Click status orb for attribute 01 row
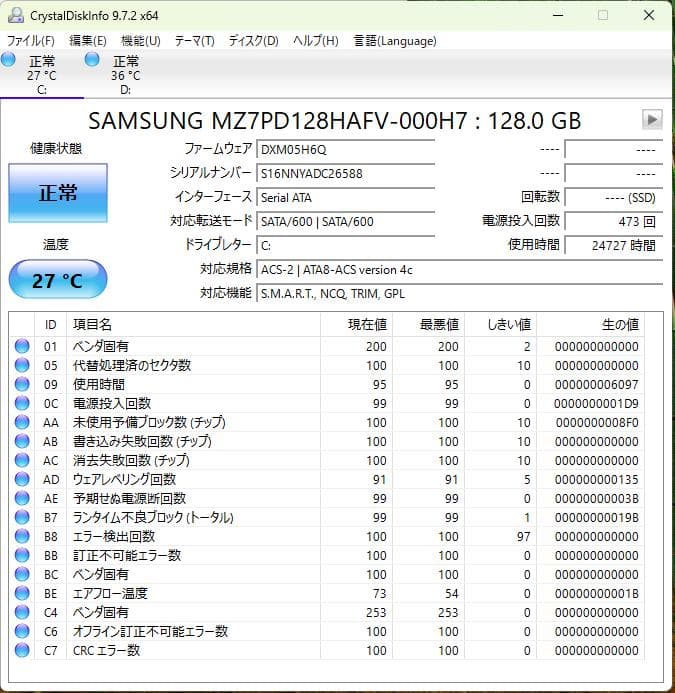The image size is (675, 693). tap(22, 346)
